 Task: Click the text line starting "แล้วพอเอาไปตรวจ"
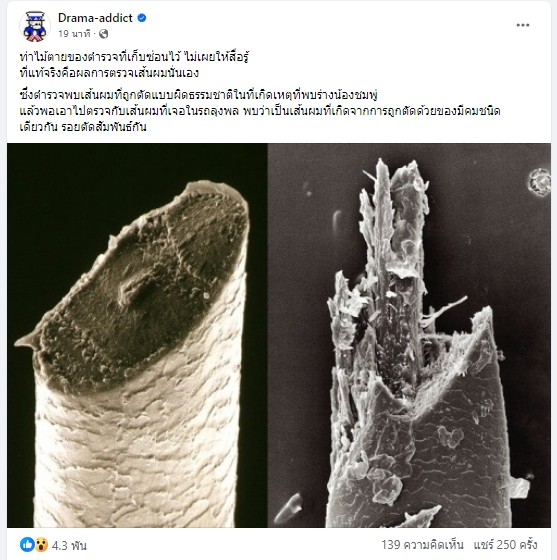[x=260, y=111]
